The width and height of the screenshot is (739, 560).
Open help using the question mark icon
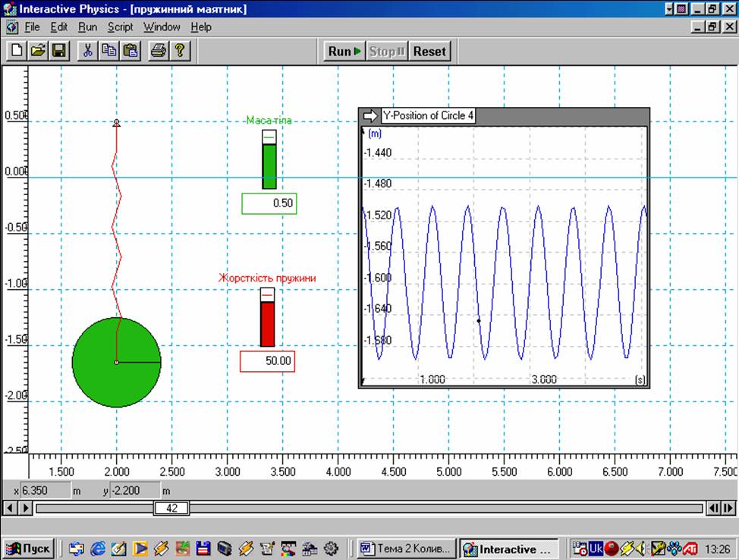pos(180,50)
